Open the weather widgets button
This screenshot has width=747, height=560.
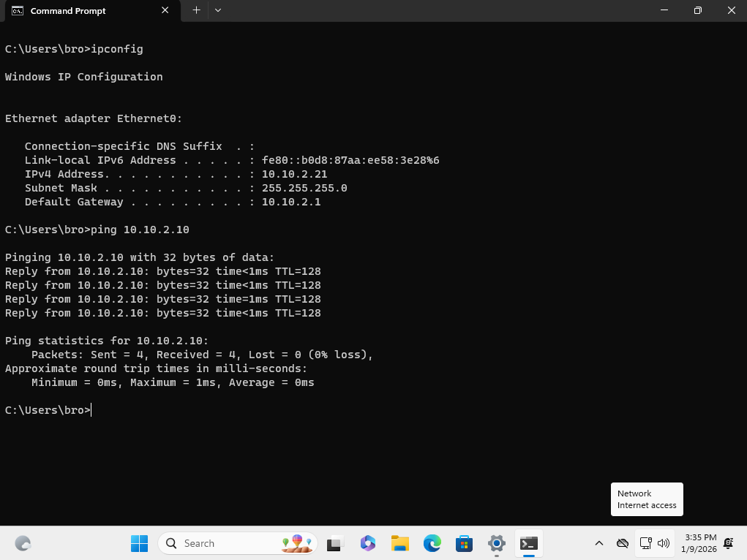[23, 543]
